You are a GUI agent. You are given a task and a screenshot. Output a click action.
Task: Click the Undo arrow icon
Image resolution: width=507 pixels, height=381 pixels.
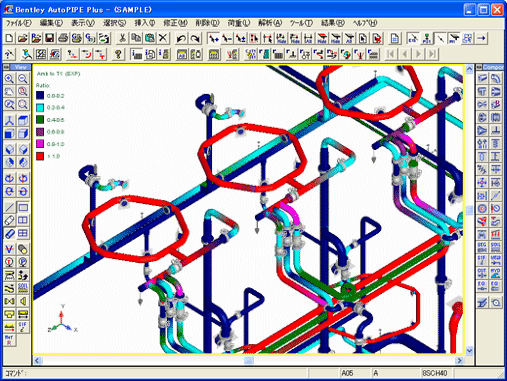tap(181, 38)
